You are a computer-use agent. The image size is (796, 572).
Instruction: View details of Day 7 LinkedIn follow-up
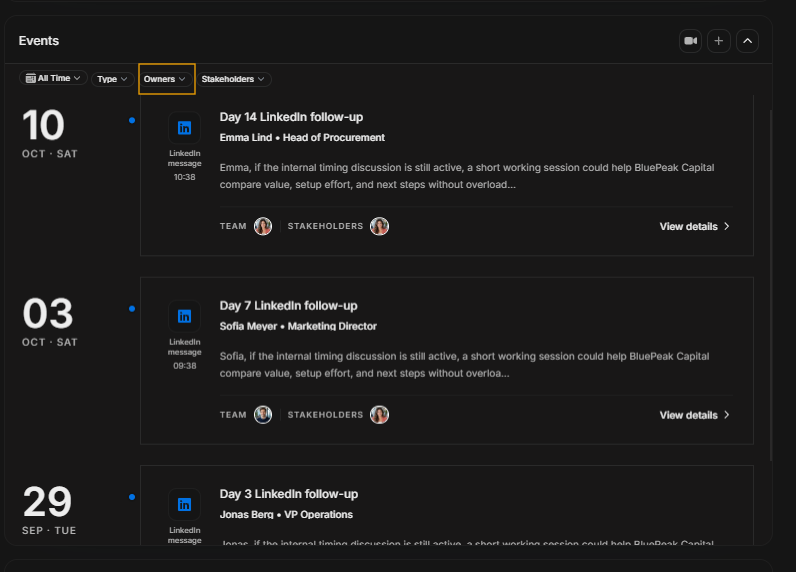tap(694, 415)
